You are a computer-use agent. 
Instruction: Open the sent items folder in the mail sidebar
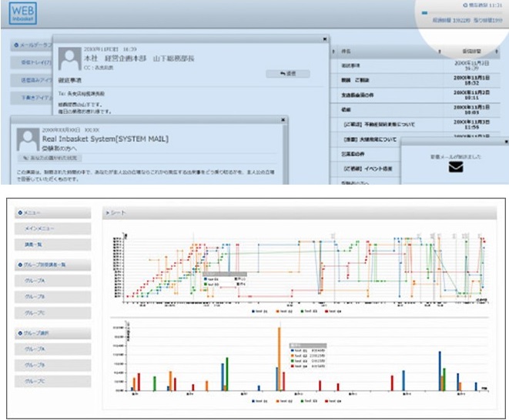[32, 80]
